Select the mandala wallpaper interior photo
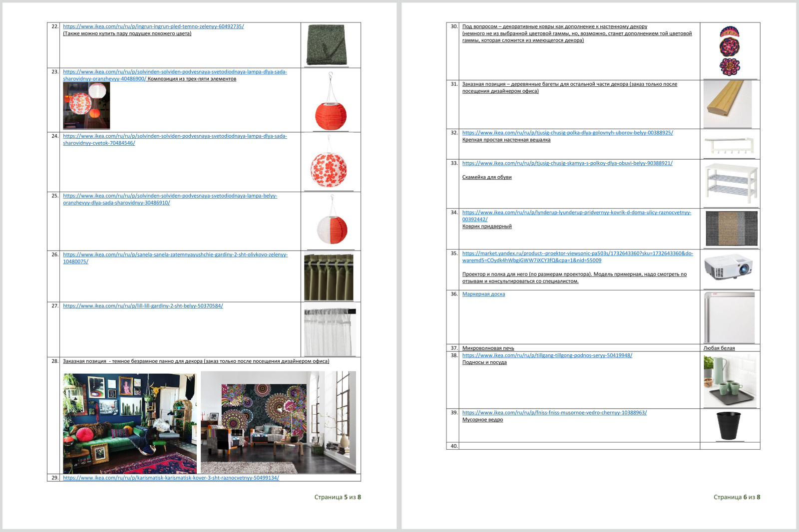Screen dimensions: 799x532 (x=278, y=422)
